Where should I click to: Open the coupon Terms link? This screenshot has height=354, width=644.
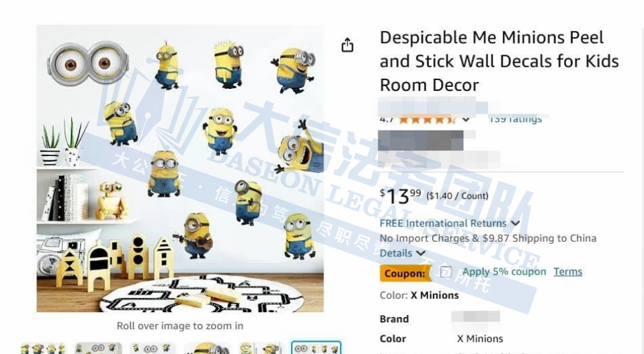click(567, 272)
